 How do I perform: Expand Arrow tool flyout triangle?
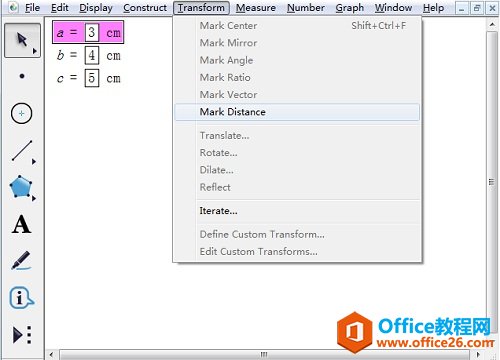(x=34, y=51)
